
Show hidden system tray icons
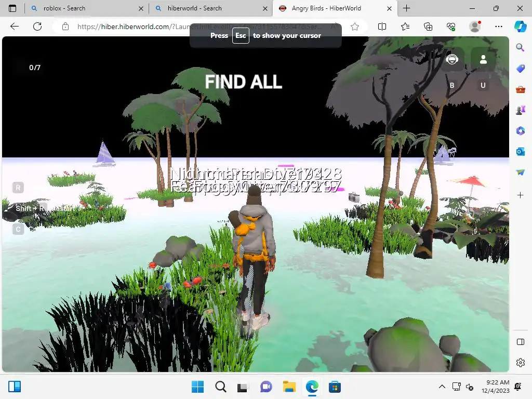pos(442,387)
